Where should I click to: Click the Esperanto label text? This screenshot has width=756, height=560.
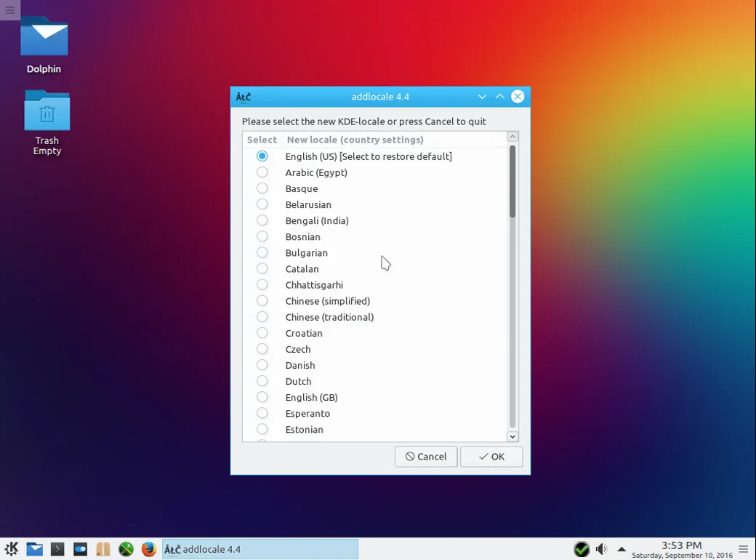(x=307, y=413)
